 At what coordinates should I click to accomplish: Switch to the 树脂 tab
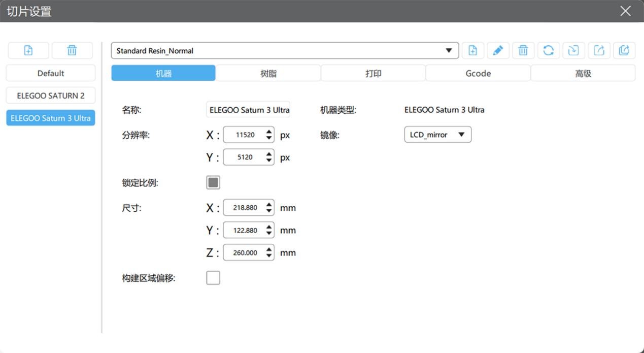[x=268, y=73]
